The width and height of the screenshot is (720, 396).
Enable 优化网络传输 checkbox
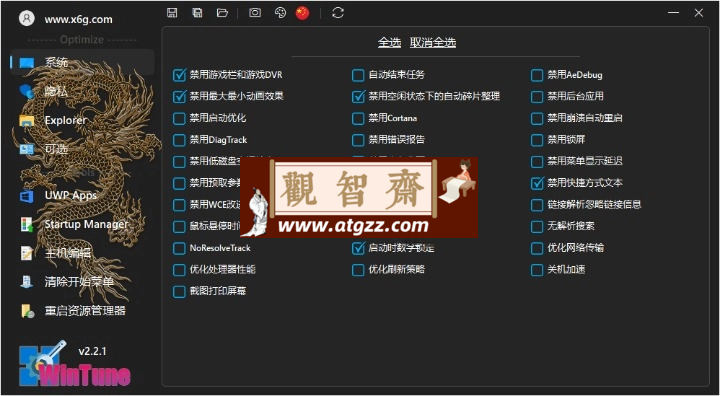pos(537,248)
